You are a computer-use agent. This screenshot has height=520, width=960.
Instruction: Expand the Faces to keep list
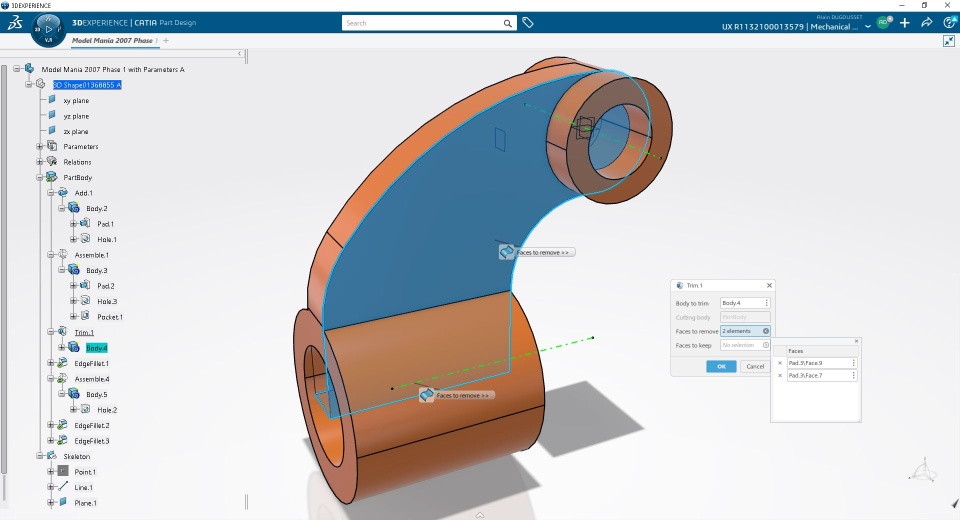point(766,345)
